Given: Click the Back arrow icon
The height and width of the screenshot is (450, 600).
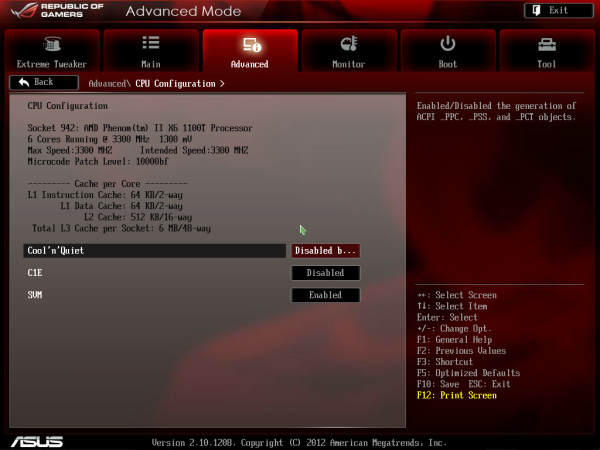Looking at the screenshot, I should coord(24,82).
